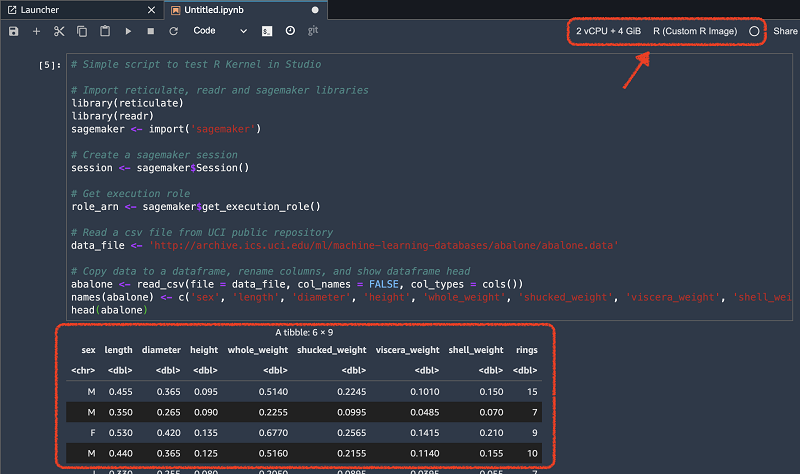
Task: Click the Share button
Action: pos(785,31)
